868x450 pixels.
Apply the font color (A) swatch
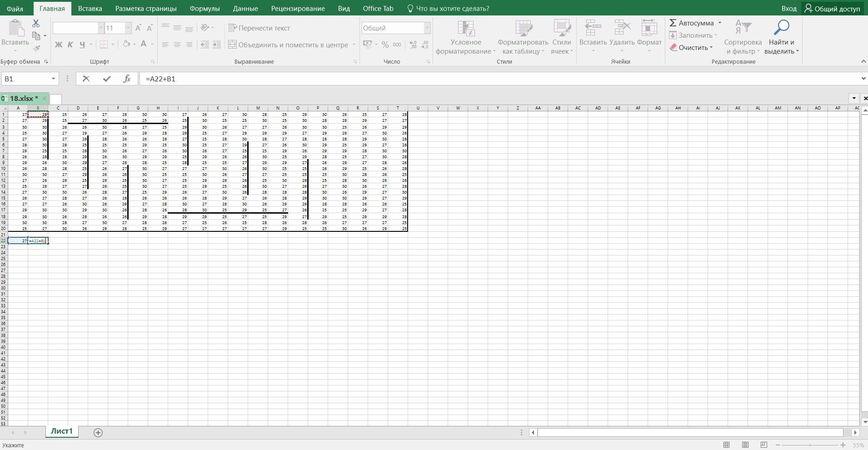pyautogui.click(x=144, y=45)
